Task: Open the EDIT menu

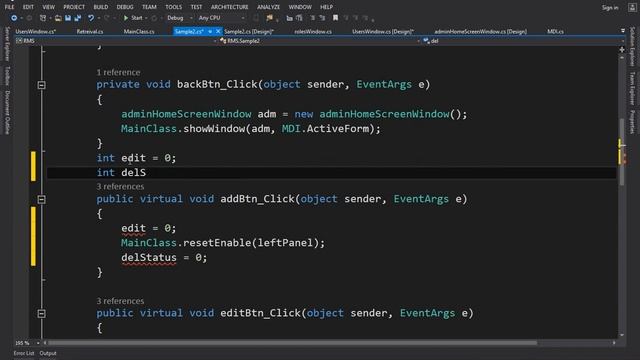Action: pos(28,7)
